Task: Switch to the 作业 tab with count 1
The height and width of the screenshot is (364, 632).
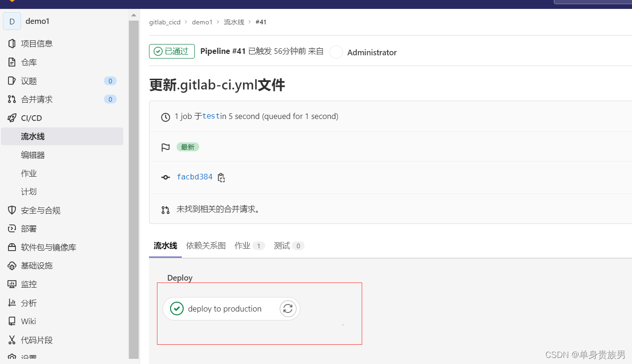Action: [x=250, y=246]
